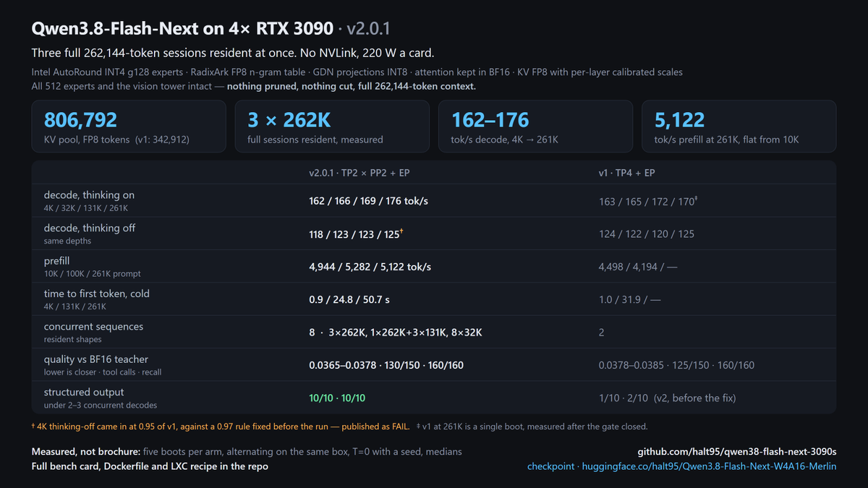This screenshot has width=868, height=488.
Task: Click the "124 / 122 / 120 / 125" v1 cell
Action: (x=647, y=234)
